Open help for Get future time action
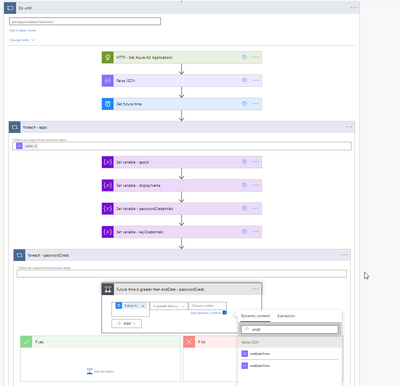 [x=244, y=104]
